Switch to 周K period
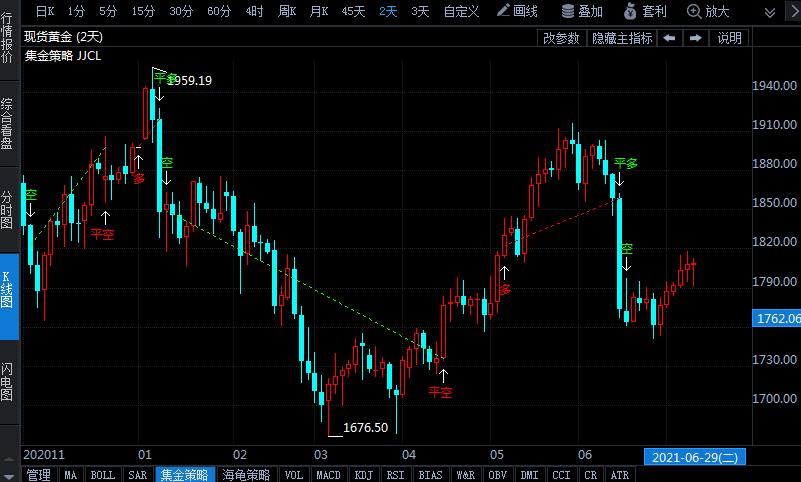 click(287, 11)
